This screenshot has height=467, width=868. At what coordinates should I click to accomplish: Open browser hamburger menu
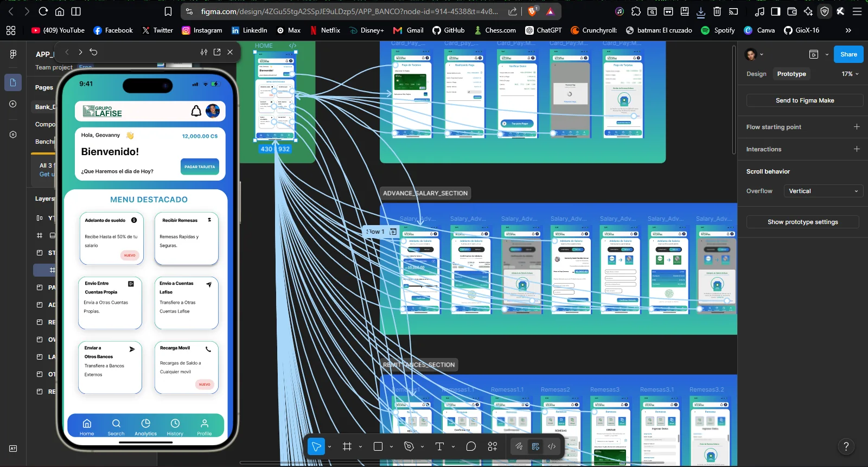click(857, 11)
